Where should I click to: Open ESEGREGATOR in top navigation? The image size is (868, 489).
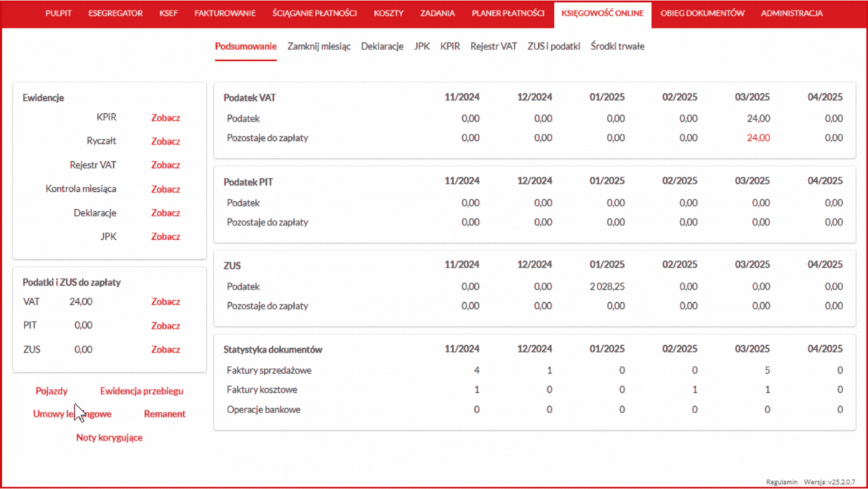coord(115,13)
